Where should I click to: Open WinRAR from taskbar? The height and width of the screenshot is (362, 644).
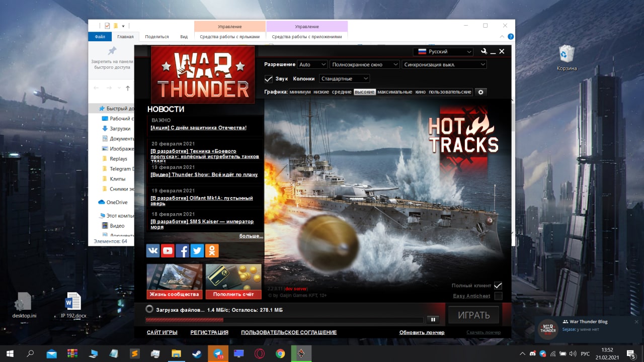tap(72, 354)
